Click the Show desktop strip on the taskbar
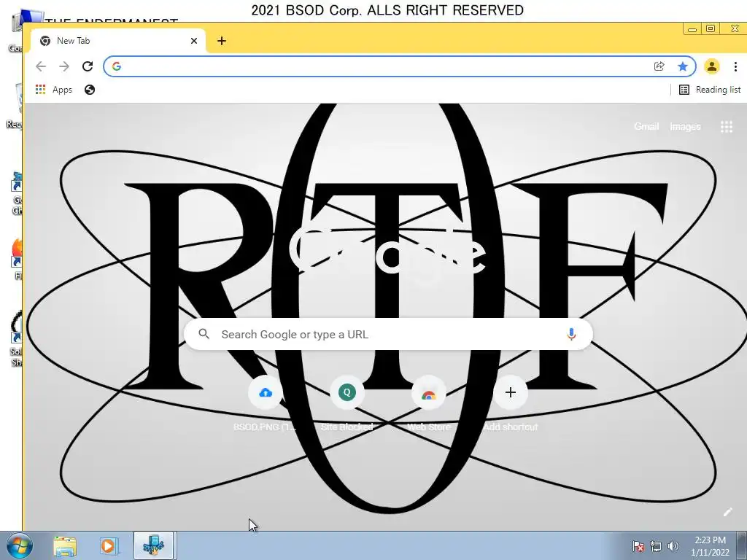Viewport: 747px width, 560px height. (x=742, y=545)
